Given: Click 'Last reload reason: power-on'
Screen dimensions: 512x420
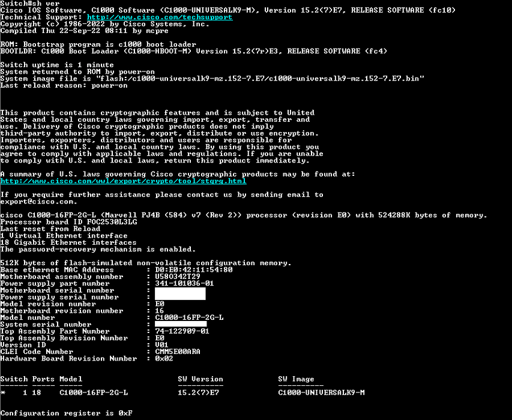Looking at the screenshot, I should tap(64, 86).
